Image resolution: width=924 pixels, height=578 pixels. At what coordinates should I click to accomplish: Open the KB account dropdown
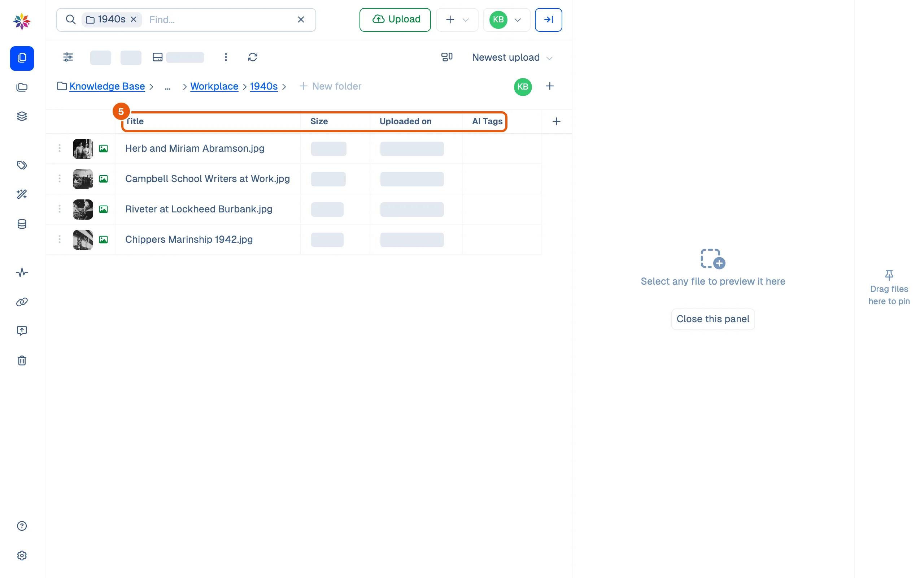506,20
